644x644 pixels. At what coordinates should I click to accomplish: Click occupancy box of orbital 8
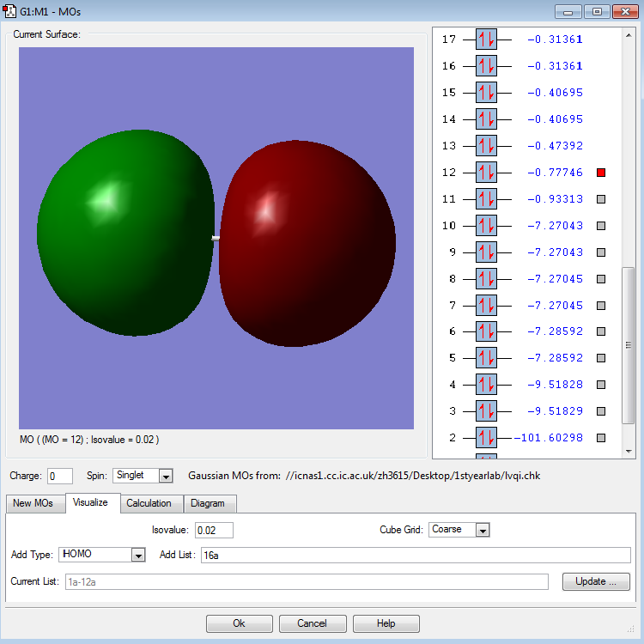point(486,279)
